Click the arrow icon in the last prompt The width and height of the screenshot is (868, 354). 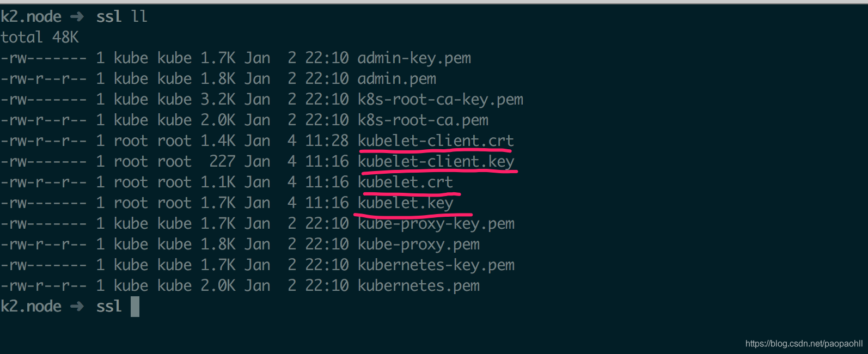click(77, 306)
